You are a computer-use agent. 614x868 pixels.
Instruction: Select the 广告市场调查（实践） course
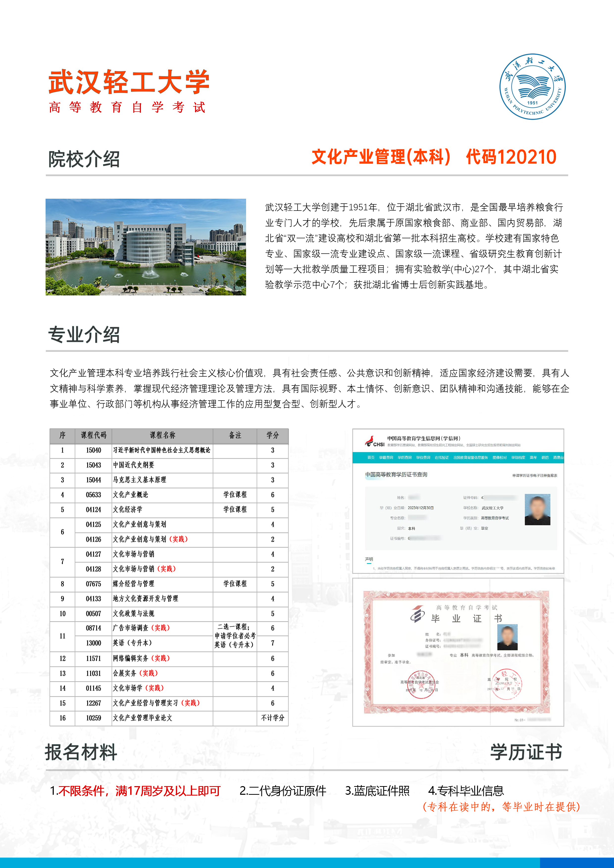click(141, 628)
